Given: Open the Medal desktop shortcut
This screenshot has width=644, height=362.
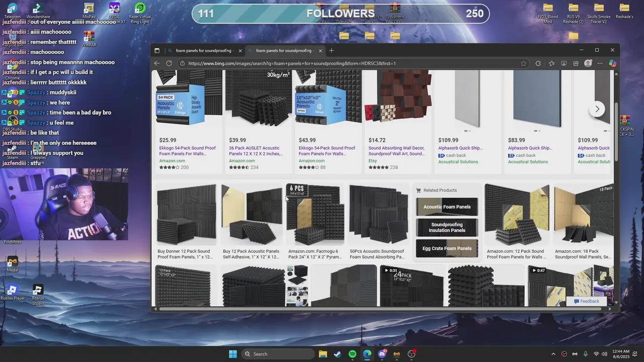Looking at the screenshot, I should point(13,264).
